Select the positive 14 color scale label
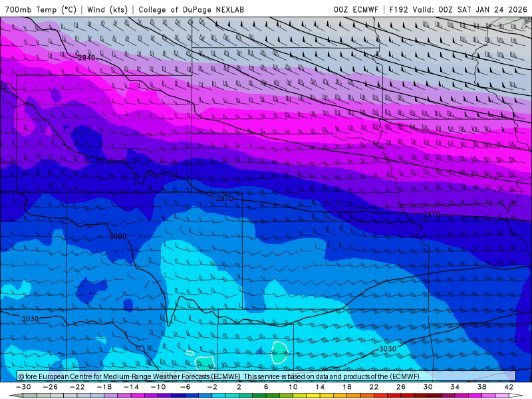Viewport: 532px width, 399px height. coord(320,387)
